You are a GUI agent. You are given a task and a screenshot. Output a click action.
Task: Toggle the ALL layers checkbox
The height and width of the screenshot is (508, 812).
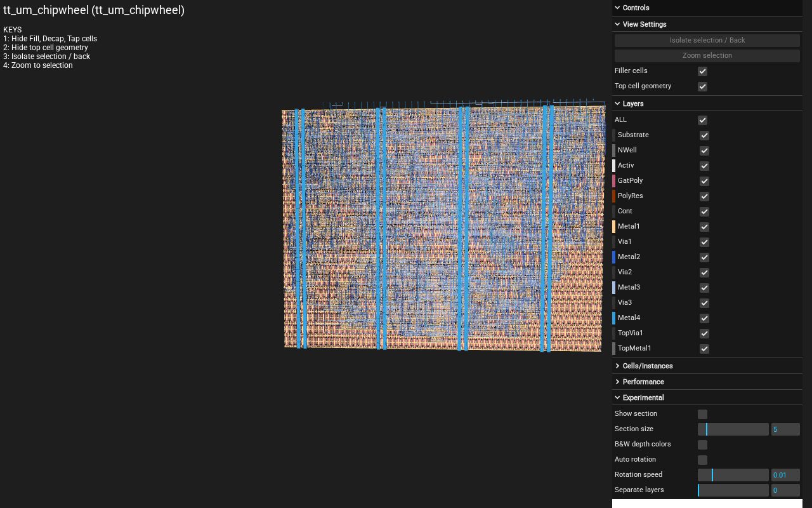point(702,120)
